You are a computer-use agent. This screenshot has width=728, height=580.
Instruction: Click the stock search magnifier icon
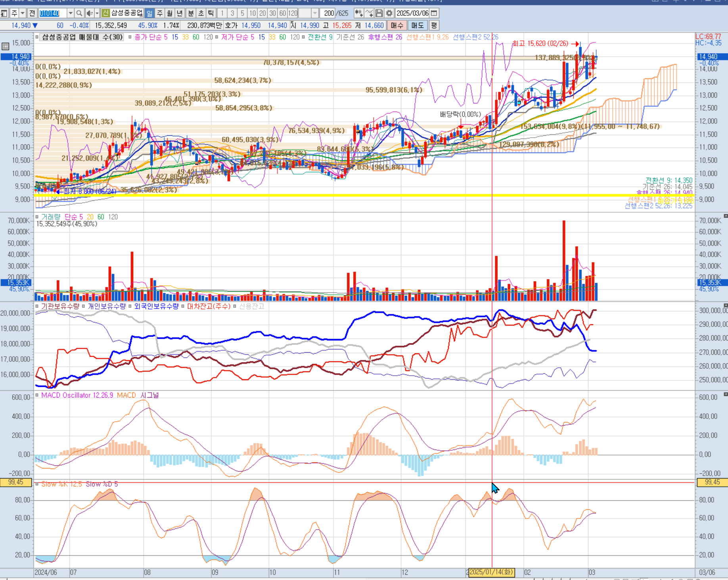pyautogui.click(x=79, y=13)
